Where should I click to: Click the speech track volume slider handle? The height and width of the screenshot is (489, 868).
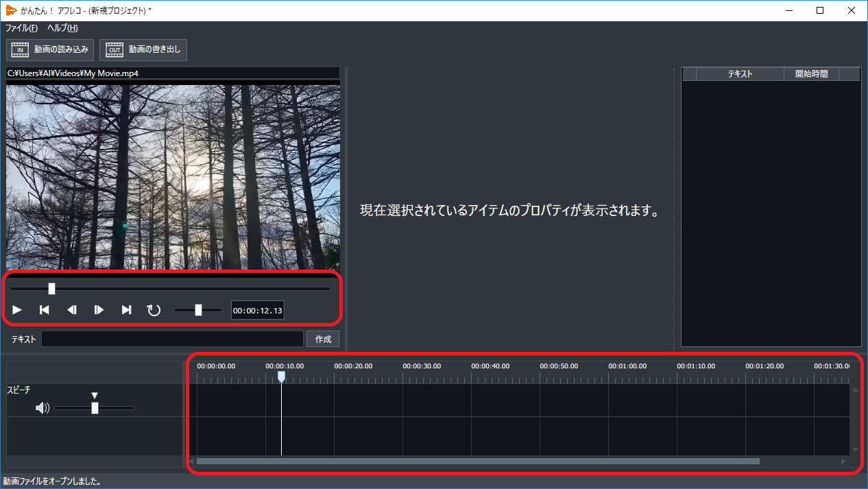click(x=95, y=408)
